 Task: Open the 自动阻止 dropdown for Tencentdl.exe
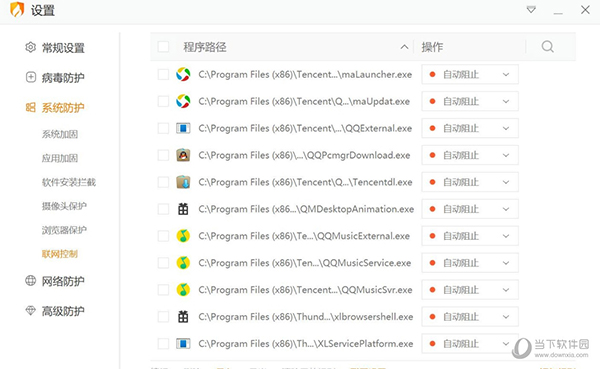click(x=470, y=182)
